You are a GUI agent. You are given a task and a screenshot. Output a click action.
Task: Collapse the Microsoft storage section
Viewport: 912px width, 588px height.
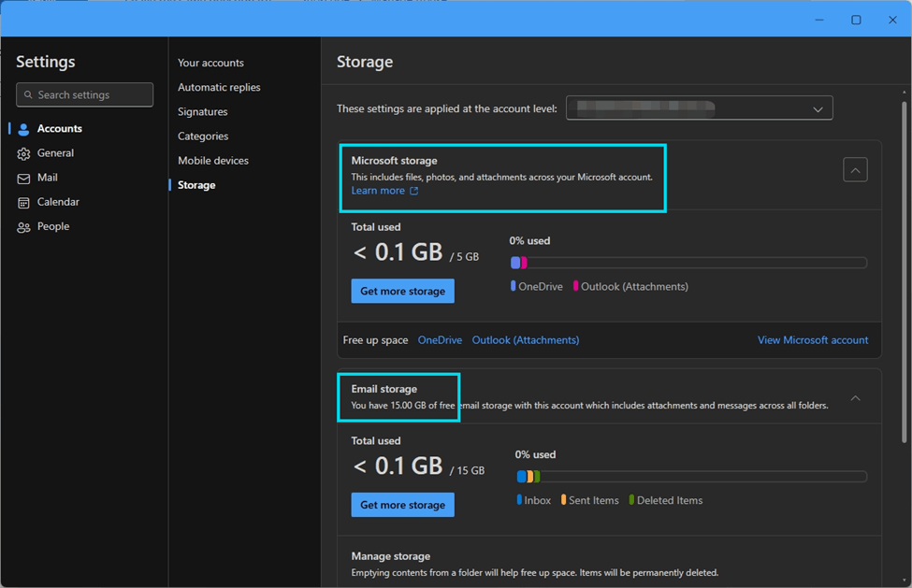point(855,169)
